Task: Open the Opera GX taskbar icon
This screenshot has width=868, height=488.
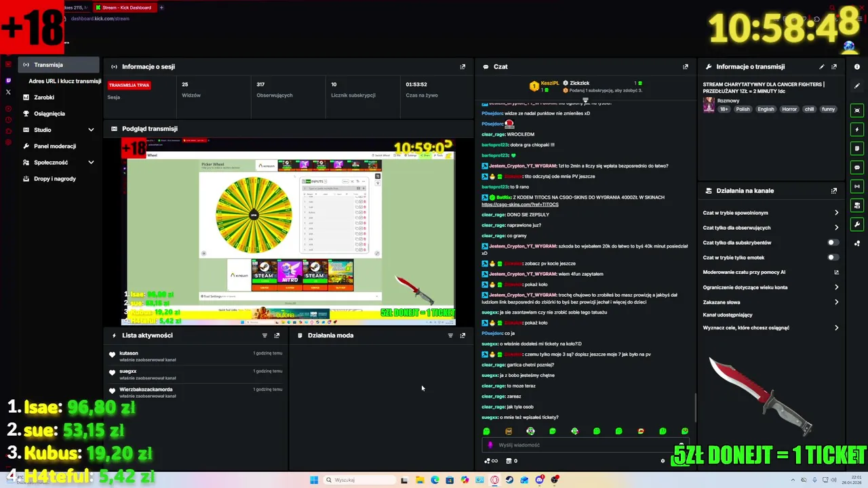Action: point(494,480)
